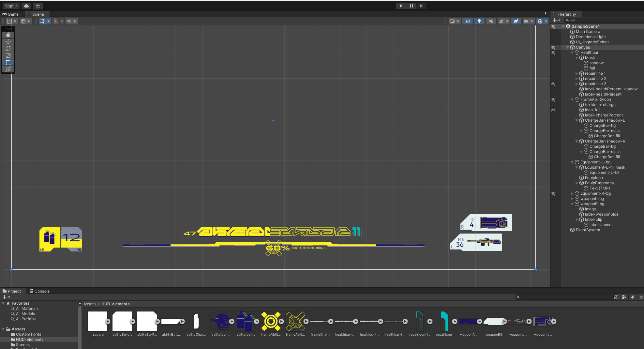644x349 pixels.
Task: Collapse the Canvas node in the Hierarchy
Action: [x=567, y=47]
